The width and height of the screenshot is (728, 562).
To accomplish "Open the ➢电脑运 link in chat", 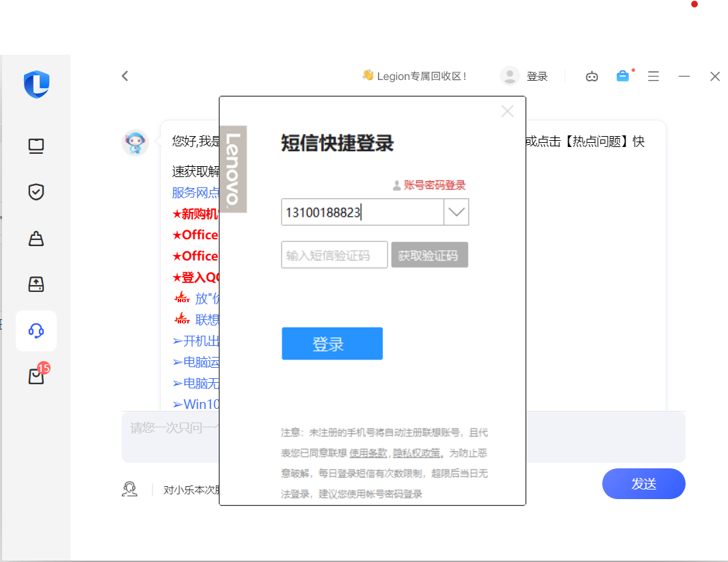I will (x=196, y=362).
